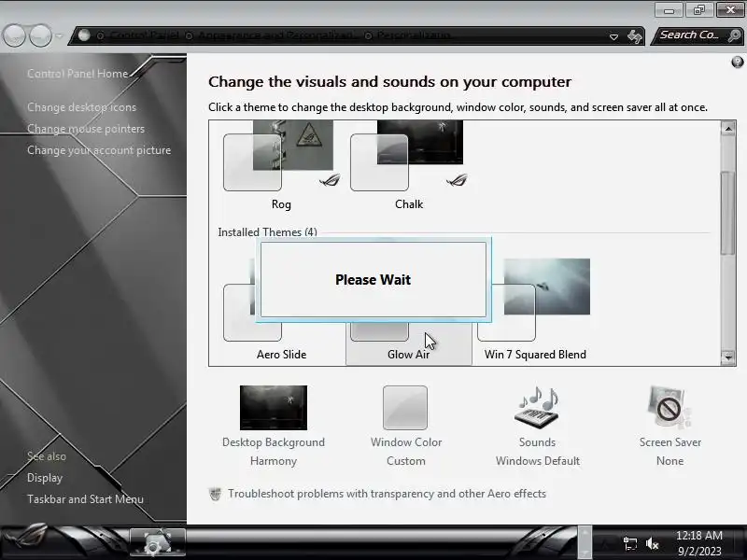The height and width of the screenshot is (560, 747).
Task: Click the Personalization taskbar button
Action: (157, 542)
